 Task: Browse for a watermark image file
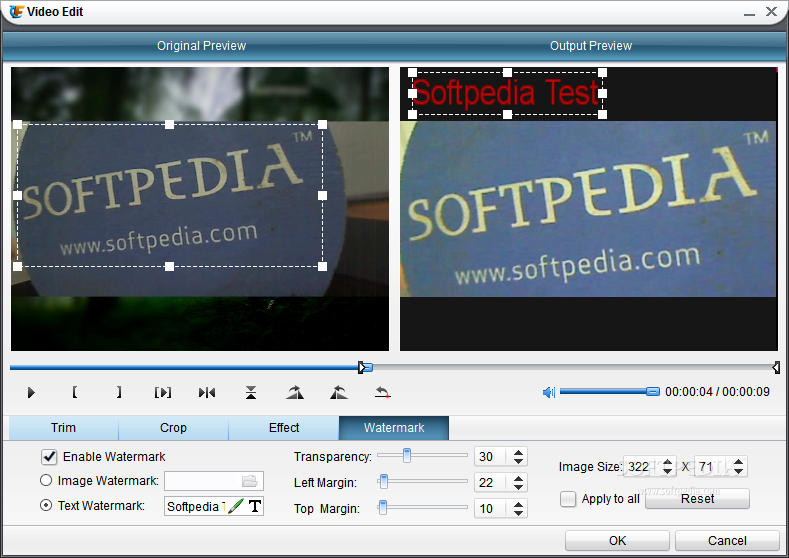tap(250, 481)
